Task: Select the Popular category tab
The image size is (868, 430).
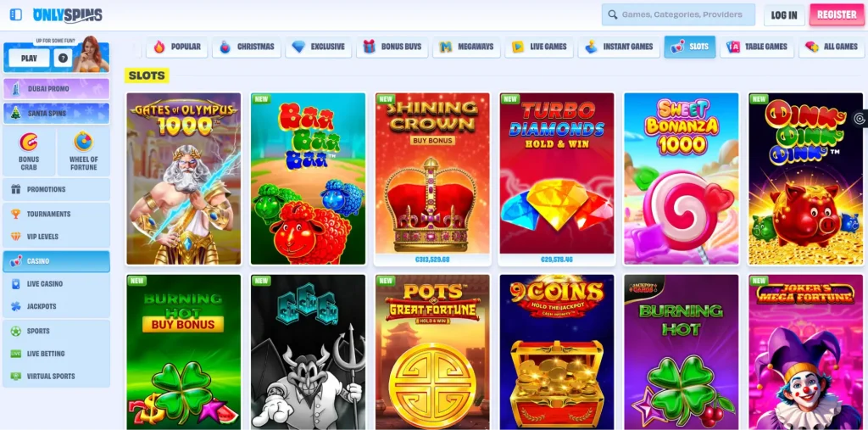Action: tap(176, 47)
